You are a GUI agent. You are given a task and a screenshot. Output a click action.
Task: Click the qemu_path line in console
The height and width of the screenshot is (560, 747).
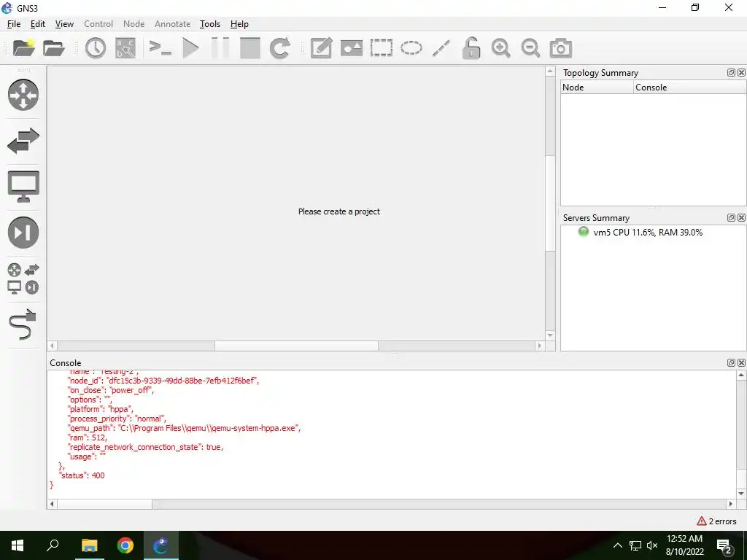tap(184, 428)
